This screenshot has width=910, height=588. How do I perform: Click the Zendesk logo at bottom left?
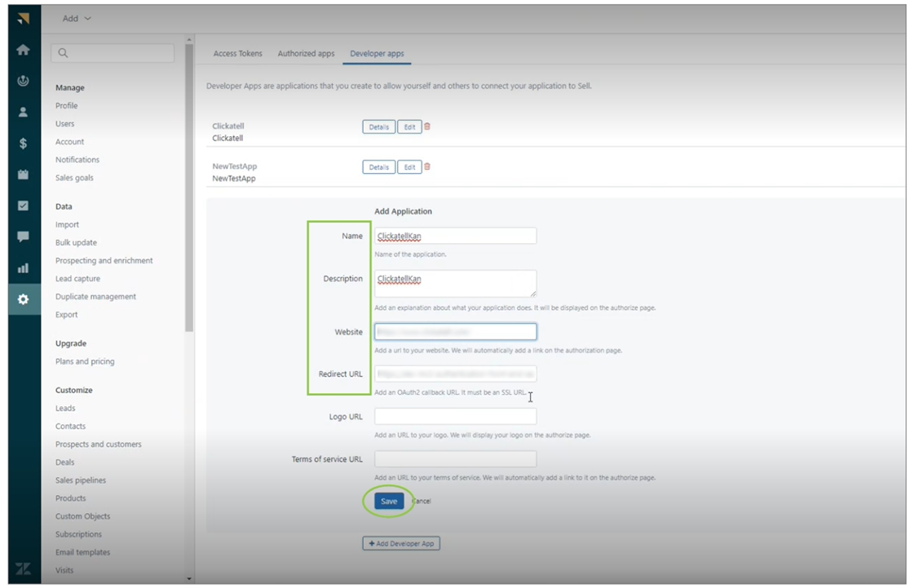click(x=23, y=568)
